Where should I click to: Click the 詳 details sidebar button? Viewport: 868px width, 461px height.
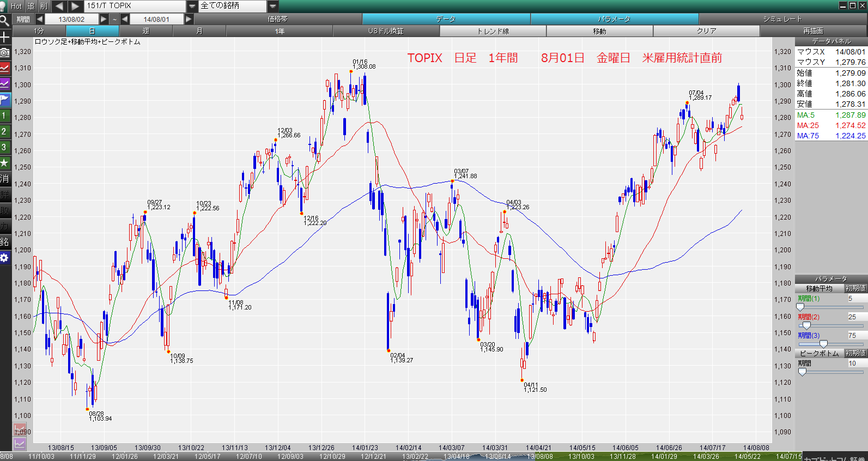click(x=5, y=195)
